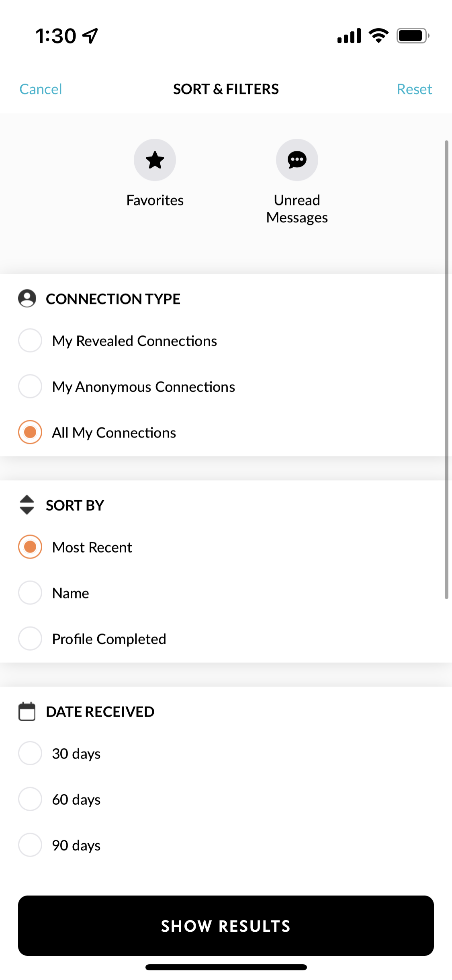The image size is (452, 980).
Task: Filter date received to 60 days
Action: [x=30, y=799]
